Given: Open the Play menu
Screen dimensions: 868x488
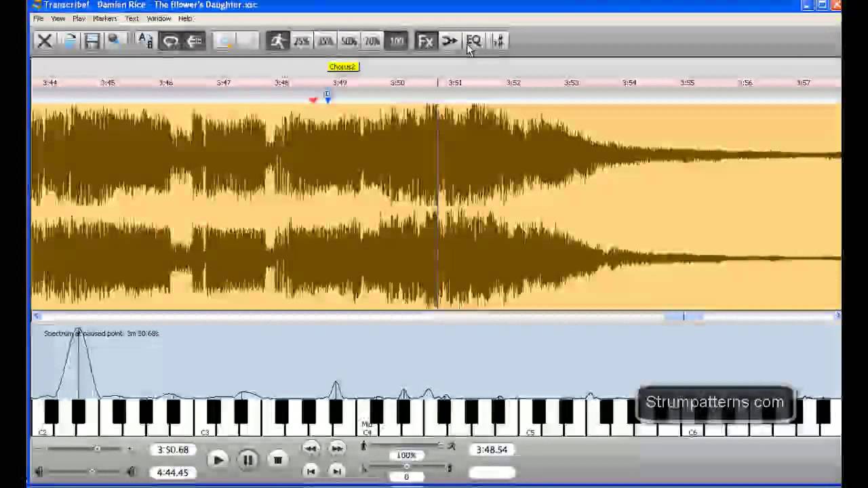Looking at the screenshot, I should [x=79, y=18].
